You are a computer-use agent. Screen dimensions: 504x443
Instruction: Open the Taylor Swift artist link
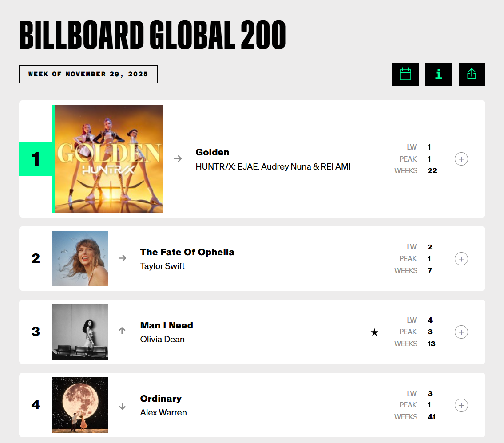tap(162, 266)
